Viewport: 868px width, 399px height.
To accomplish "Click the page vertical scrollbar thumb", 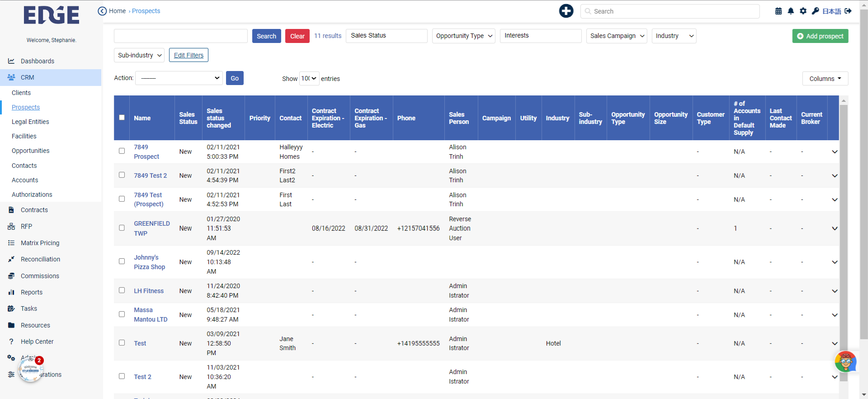I will (x=863, y=174).
